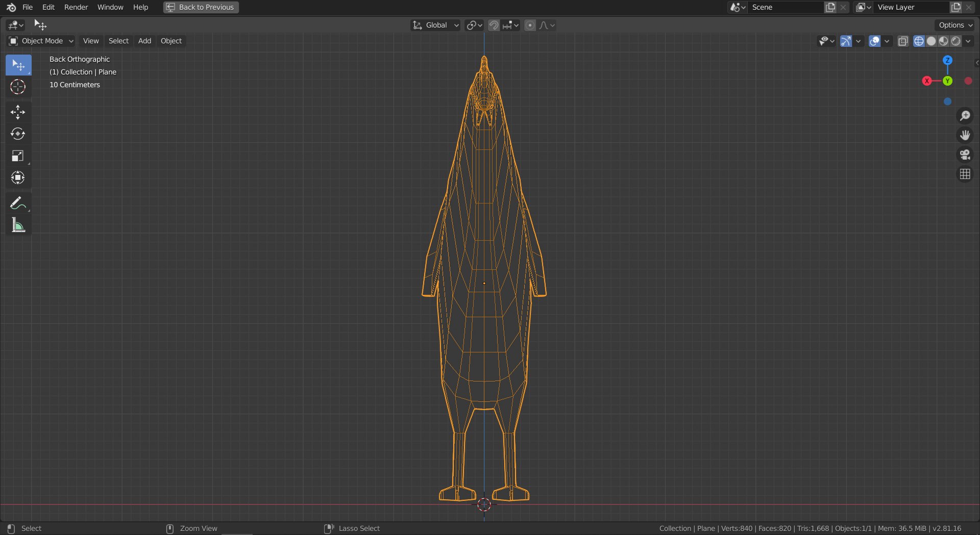
Task: Open Global transform orientation dropdown
Action: (436, 25)
